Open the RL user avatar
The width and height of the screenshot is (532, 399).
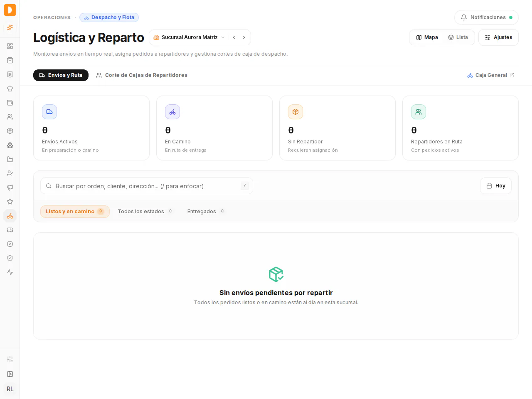tap(10, 389)
